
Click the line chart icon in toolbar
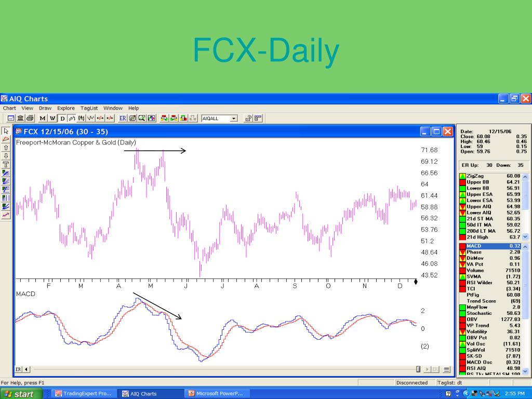pos(11,118)
